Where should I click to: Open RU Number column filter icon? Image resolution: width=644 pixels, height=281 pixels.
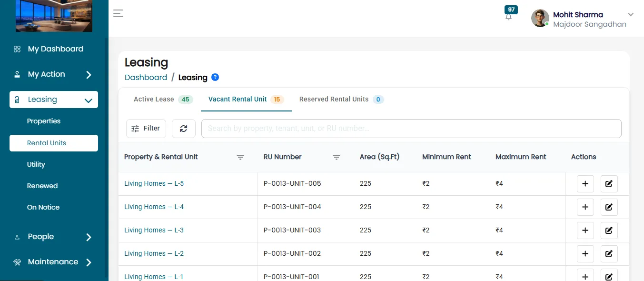[x=337, y=157]
